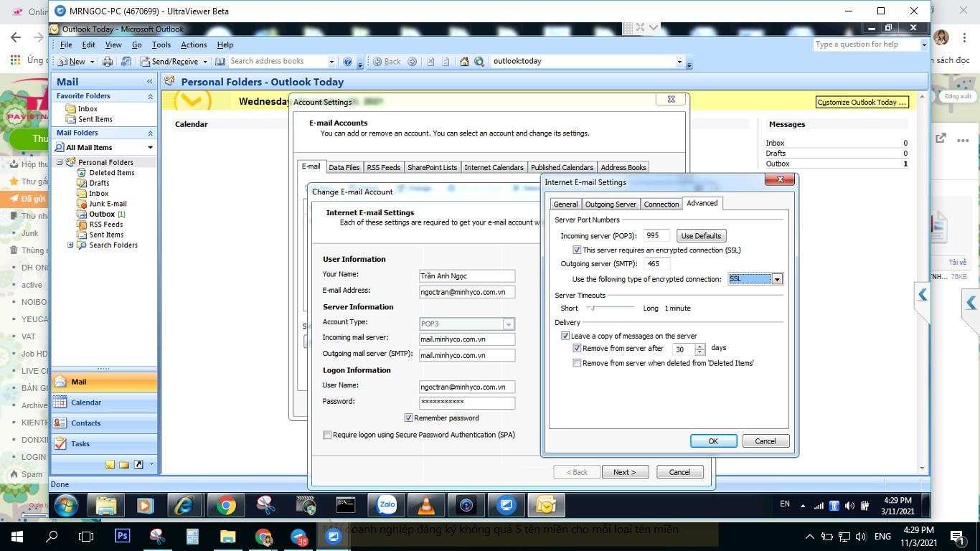Open the New button dropdown arrow
The width and height of the screenshot is (980, 551).
tap(91, 62)
